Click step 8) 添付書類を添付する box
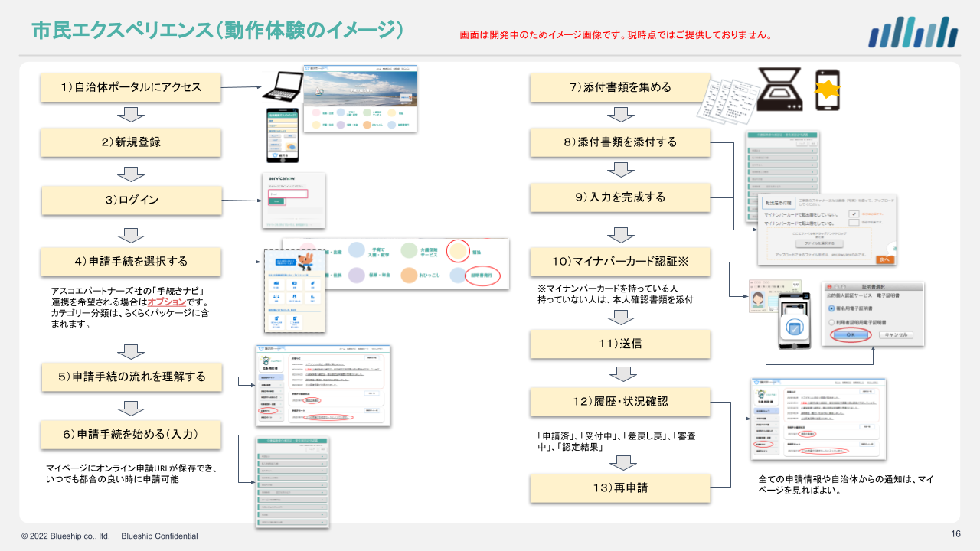 coord(620,142)
